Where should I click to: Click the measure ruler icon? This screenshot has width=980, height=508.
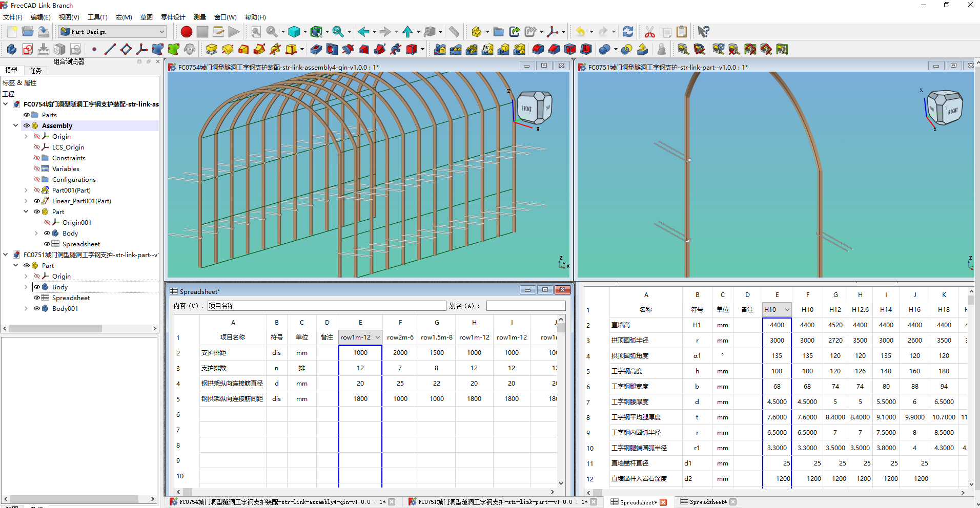pyautogui.click(x=454, y=32)
